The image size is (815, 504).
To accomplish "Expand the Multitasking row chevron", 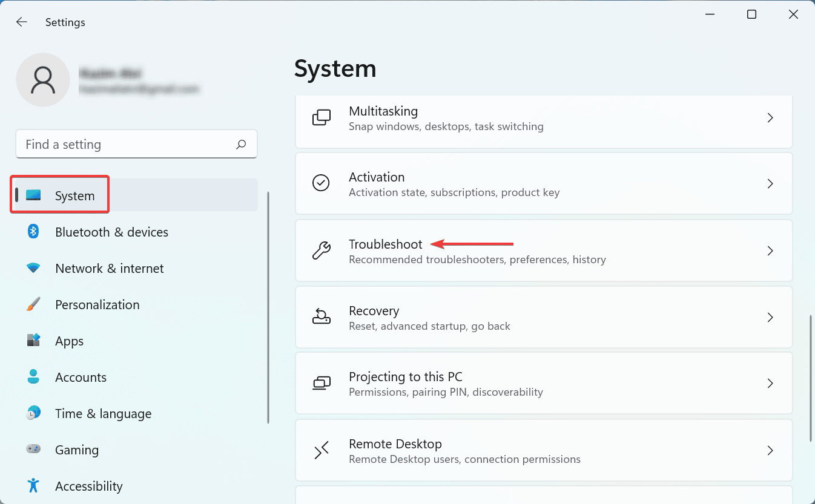I will pos(770,118).
